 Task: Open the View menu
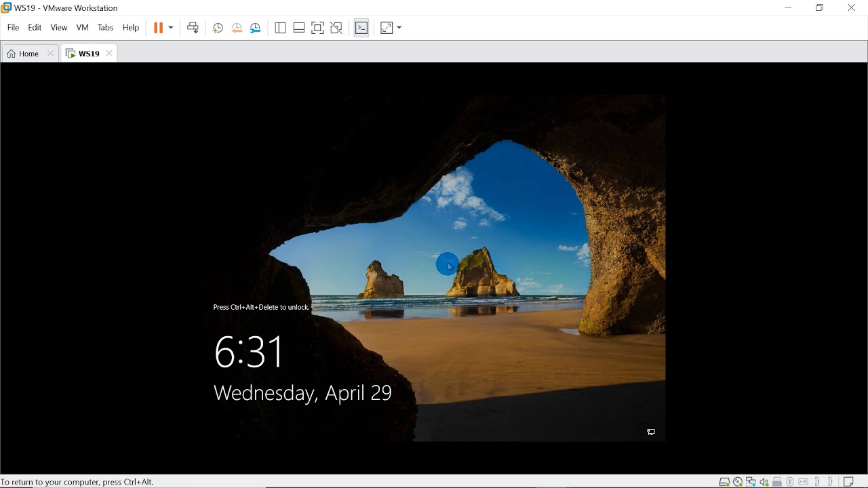[59, 28]
